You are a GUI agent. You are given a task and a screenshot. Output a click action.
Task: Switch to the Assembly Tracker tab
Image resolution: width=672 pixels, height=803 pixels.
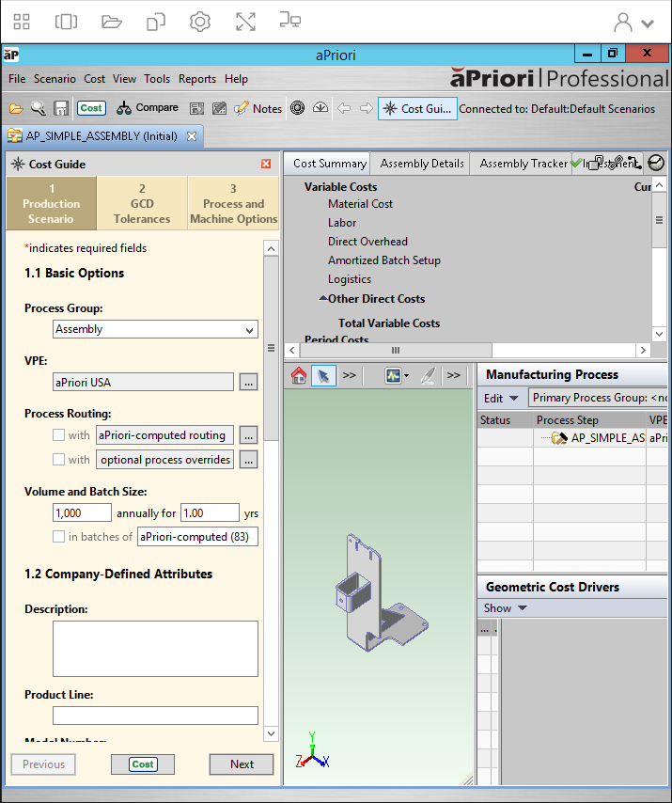coord(524,164)
